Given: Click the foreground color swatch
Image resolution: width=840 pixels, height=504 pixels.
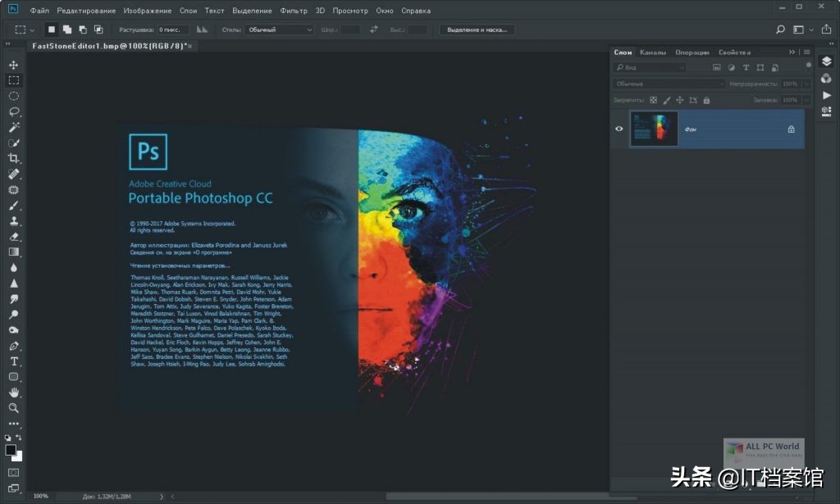Looking at the screenshot, I should coord(11,450).
